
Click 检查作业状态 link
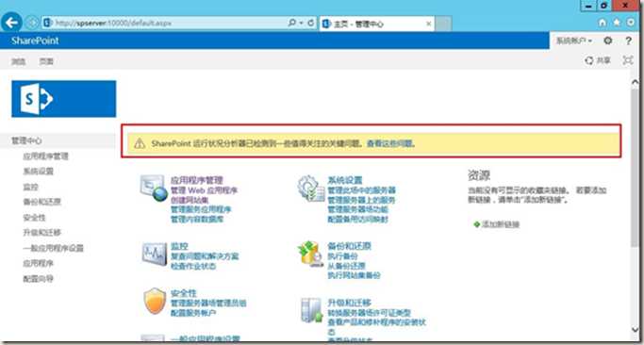click(193, 266)
